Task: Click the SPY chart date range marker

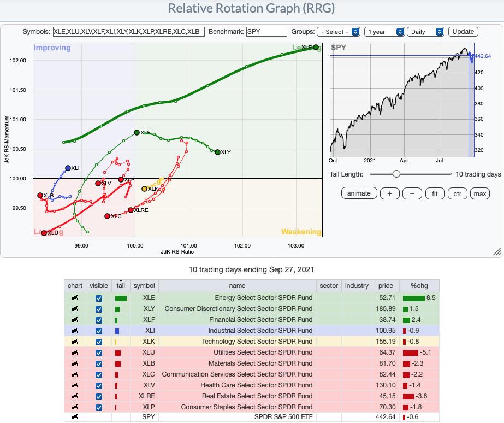Action: click(471, 100)
